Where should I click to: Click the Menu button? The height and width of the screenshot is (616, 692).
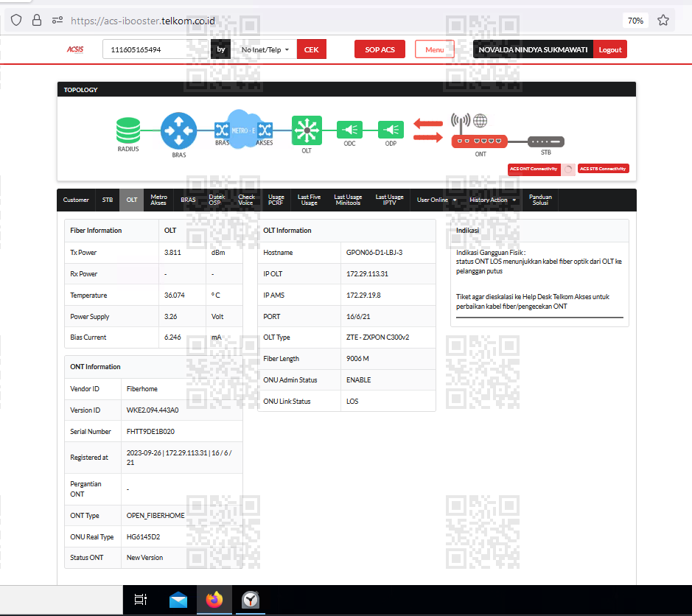(x=434, y=49)
